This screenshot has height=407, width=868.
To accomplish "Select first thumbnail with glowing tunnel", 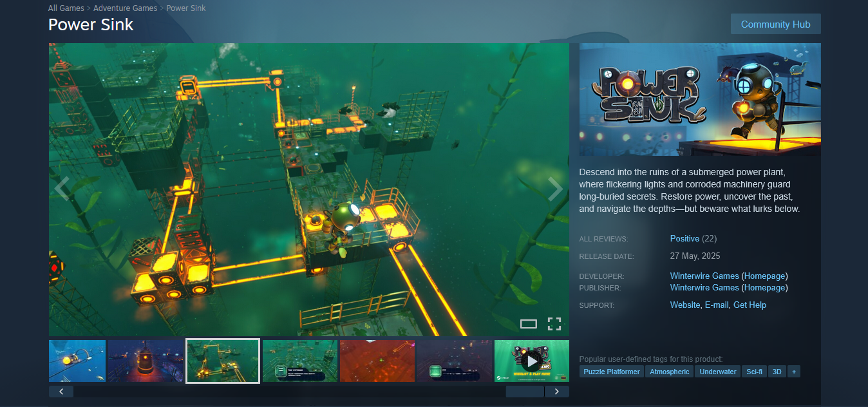I will [77, 361].
